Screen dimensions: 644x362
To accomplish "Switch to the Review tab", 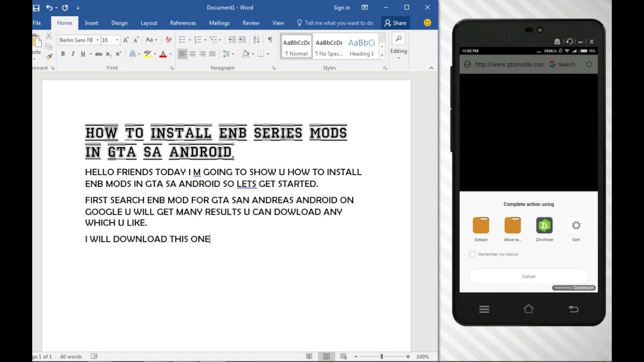I will tap(251, 23).
